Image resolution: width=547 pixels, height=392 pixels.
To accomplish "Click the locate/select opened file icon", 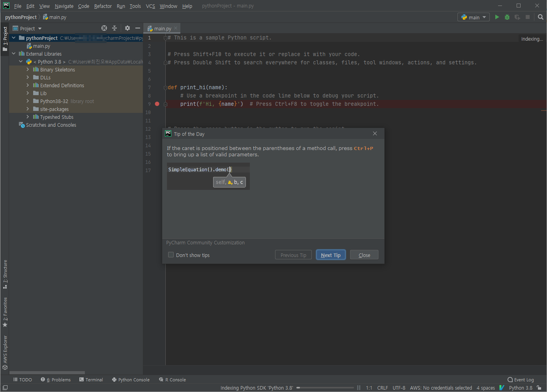I will click(104, 28).
